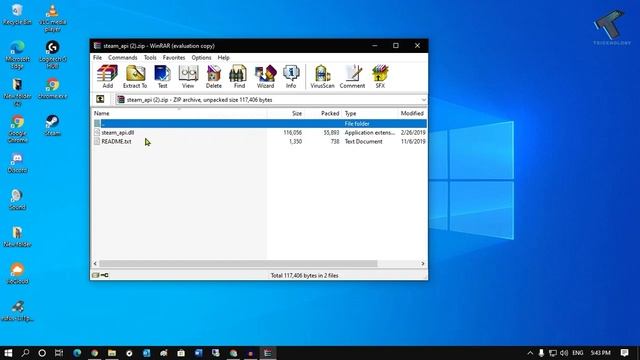640x360 pixels.
Task: Click the volume speaker tray icon
Action: point(564,353)
